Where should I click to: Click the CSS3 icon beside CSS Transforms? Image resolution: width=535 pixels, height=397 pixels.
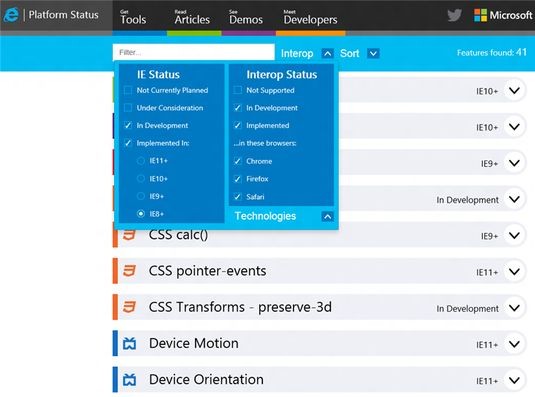129,307
